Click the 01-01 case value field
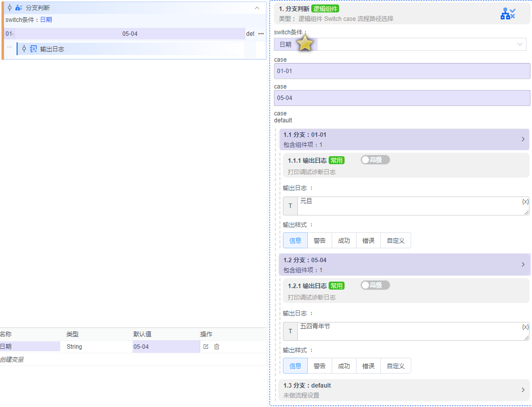The image size is (532, 407). click(402, 71)
